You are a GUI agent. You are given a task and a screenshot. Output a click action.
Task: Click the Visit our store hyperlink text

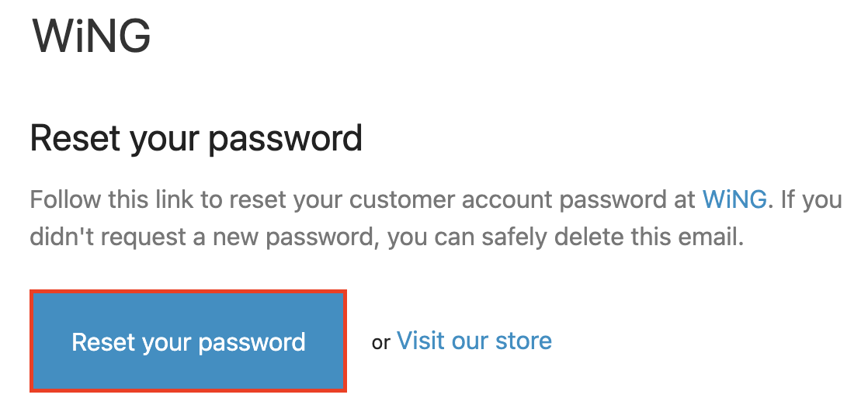(474, 341)
